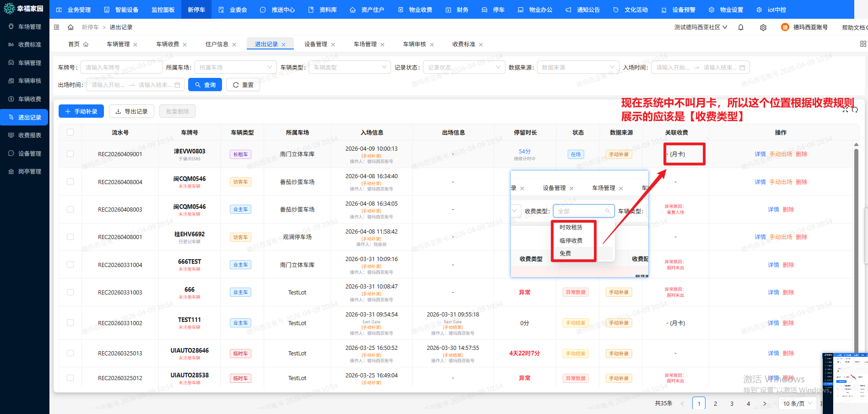
Task: Click the 查询 search button
Action: click(205, 85)
